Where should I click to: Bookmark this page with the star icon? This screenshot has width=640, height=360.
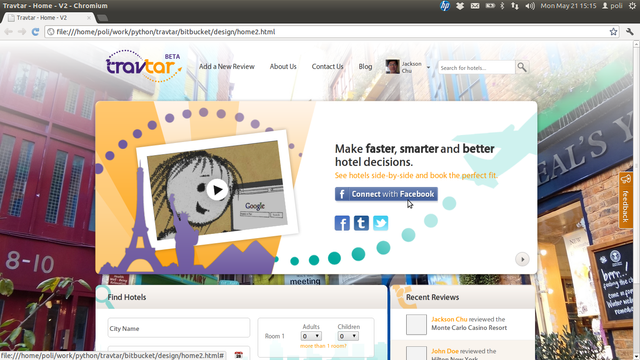pos(613,32)
